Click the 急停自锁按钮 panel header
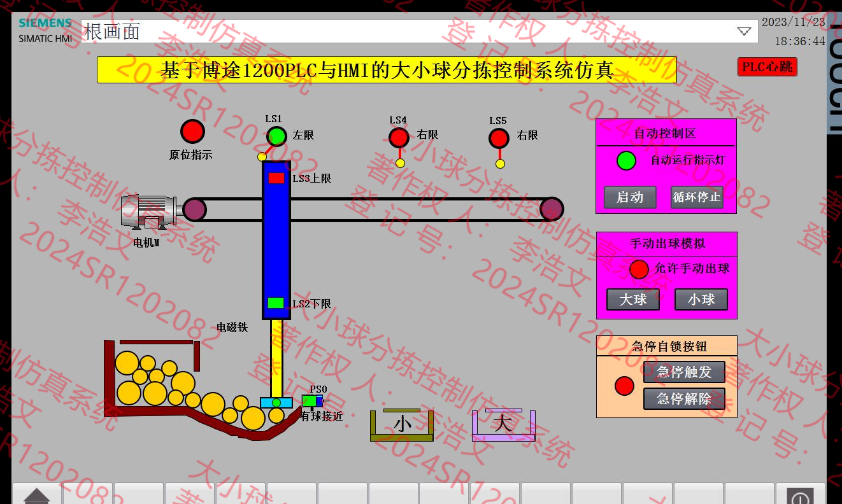Screen dimensions: 842x504 pyautogui.click(x=667, y=346)
